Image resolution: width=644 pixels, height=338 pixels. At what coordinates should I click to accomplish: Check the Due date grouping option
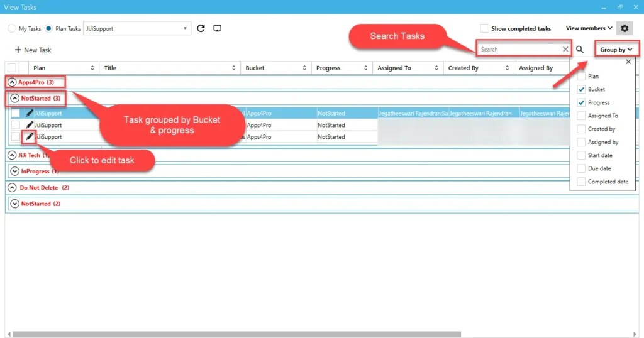pyautogui.click(x=581, y=168)
